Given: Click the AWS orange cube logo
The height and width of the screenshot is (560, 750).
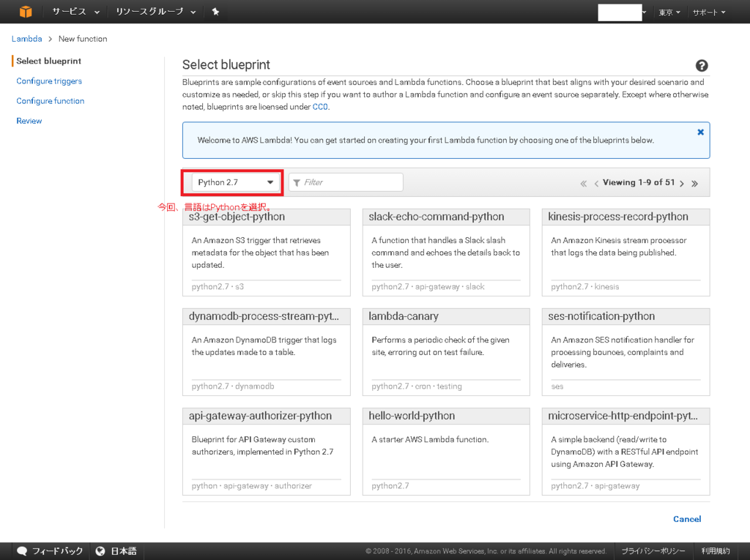Looking at the screenshot, I should point(26,12).
